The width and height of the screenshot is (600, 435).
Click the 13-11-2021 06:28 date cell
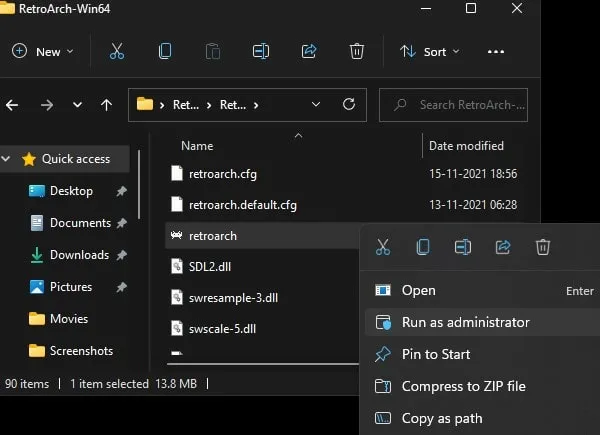[473, 205]
